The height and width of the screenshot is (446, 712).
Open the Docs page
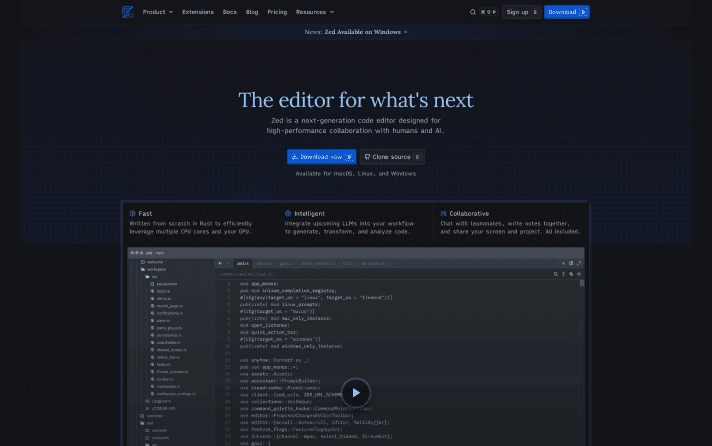click(x=229, y=12)
